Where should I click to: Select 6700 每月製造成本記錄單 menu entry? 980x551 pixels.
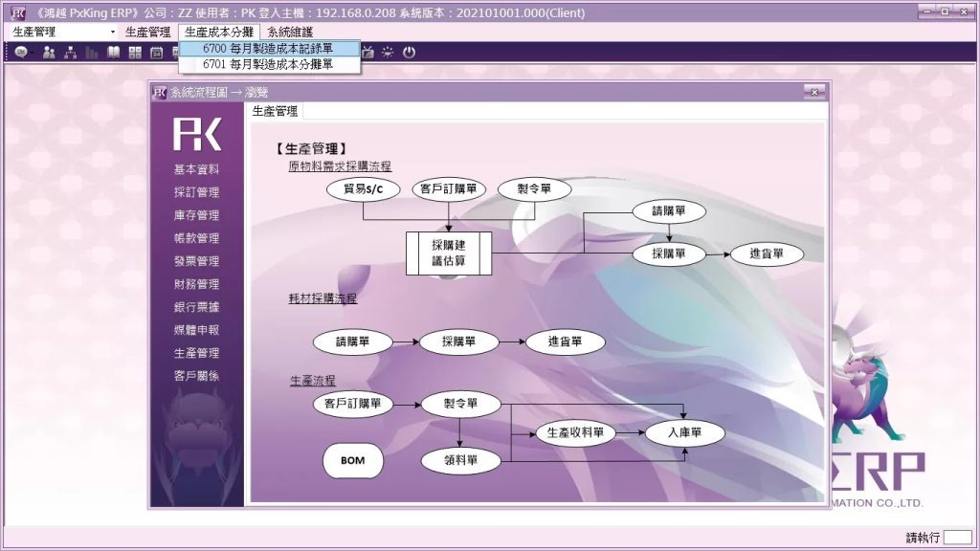click(x=268, y=48)
